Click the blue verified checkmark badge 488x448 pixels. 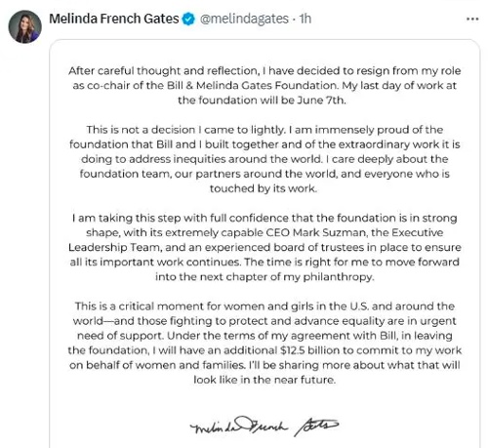coord(188,19)
